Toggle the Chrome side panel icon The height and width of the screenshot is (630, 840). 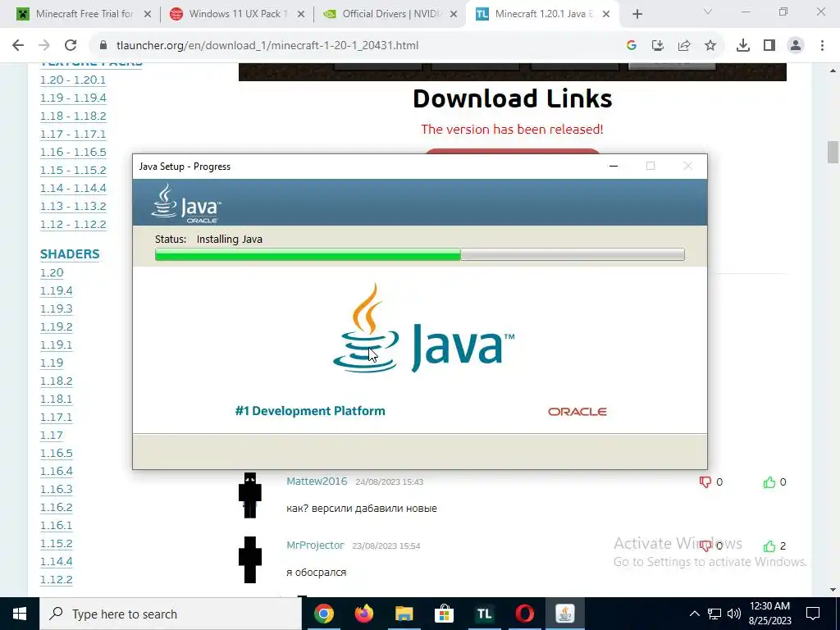coord(769,46)
